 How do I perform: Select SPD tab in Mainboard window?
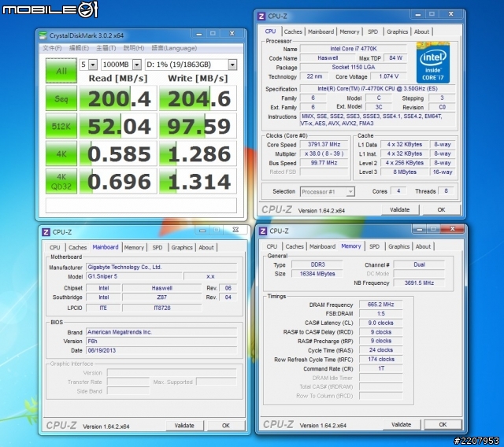(x=157, y=248)
